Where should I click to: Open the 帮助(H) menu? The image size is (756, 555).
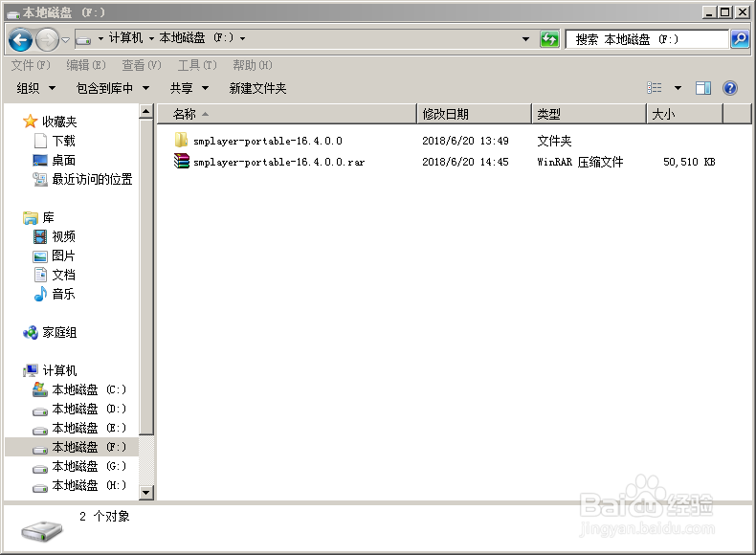coord(253,65)
